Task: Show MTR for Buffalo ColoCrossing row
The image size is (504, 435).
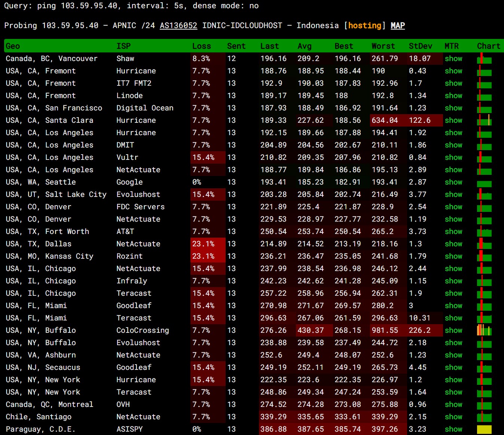Action: pyautogui.click(x=453, y=330)
